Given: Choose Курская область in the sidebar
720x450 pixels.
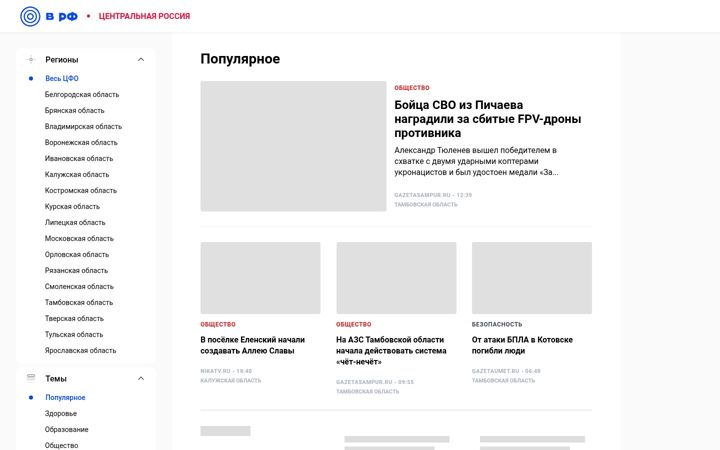Looking at the screenshot, I should [x=72, y=207].
